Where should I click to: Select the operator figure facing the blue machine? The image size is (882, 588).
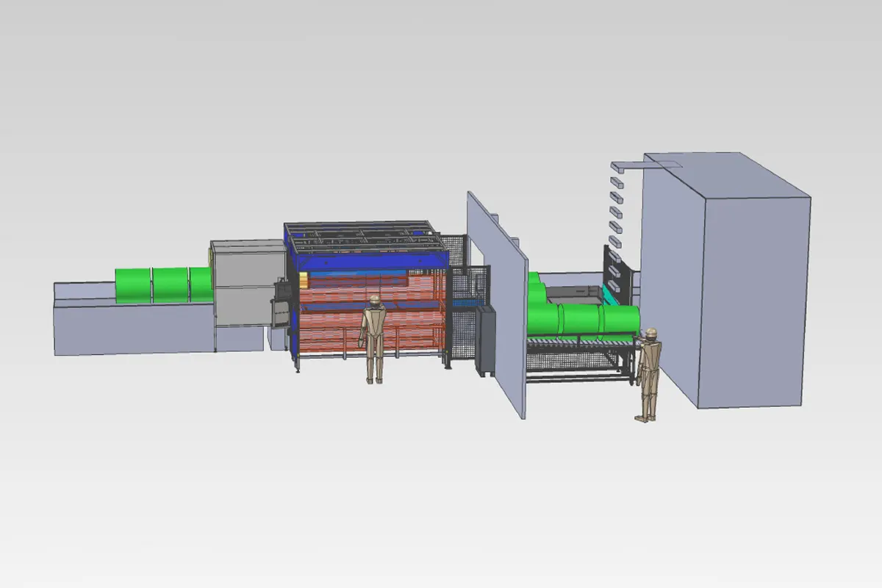coord(374,340)
